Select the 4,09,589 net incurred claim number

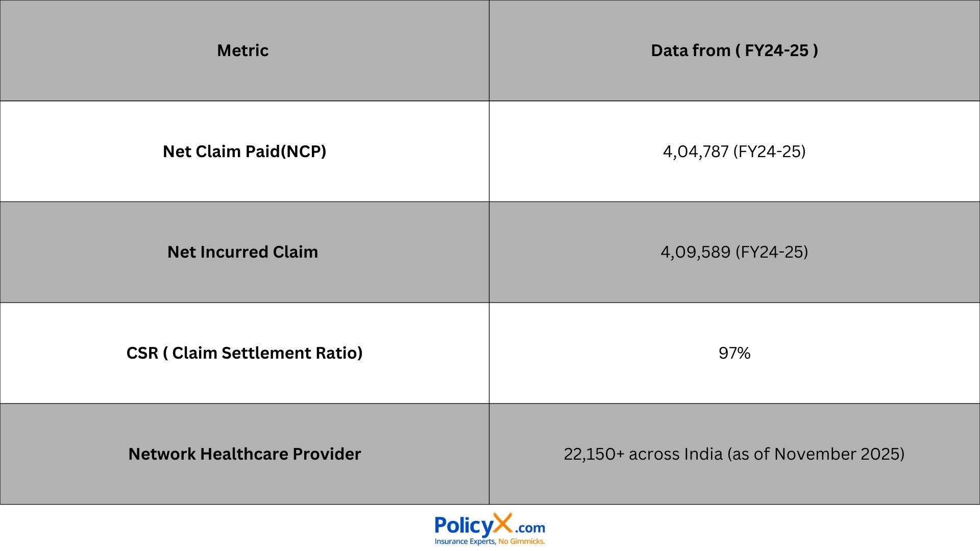[x=695, y=252]
